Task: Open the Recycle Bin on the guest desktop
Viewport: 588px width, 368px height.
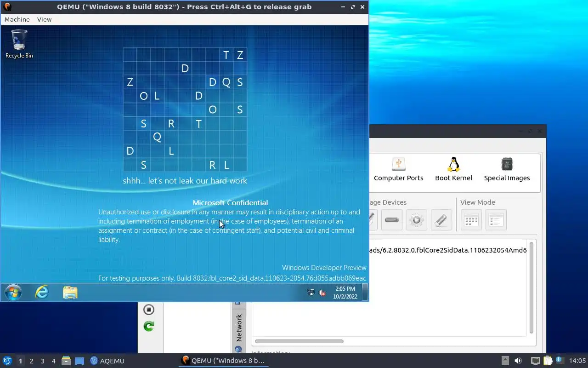Action: pyautogui.click(x=19, y=44)
